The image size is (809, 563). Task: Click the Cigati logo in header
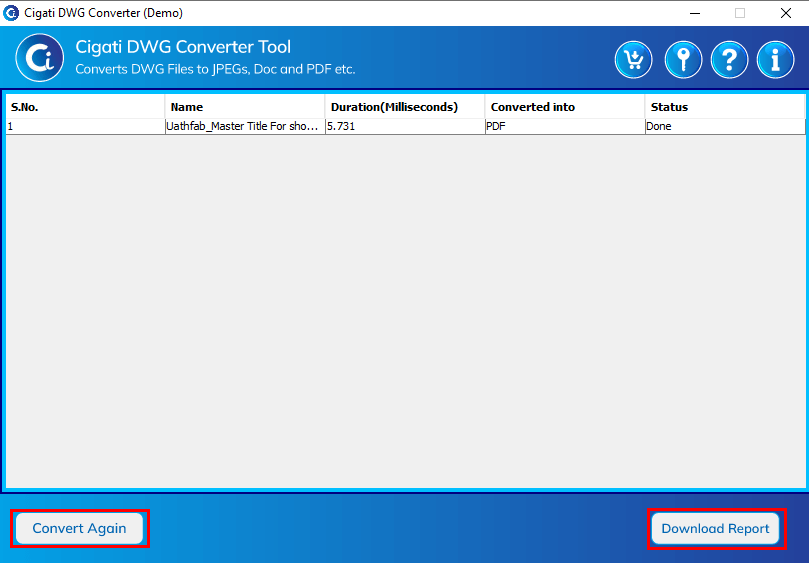(40, 58)
